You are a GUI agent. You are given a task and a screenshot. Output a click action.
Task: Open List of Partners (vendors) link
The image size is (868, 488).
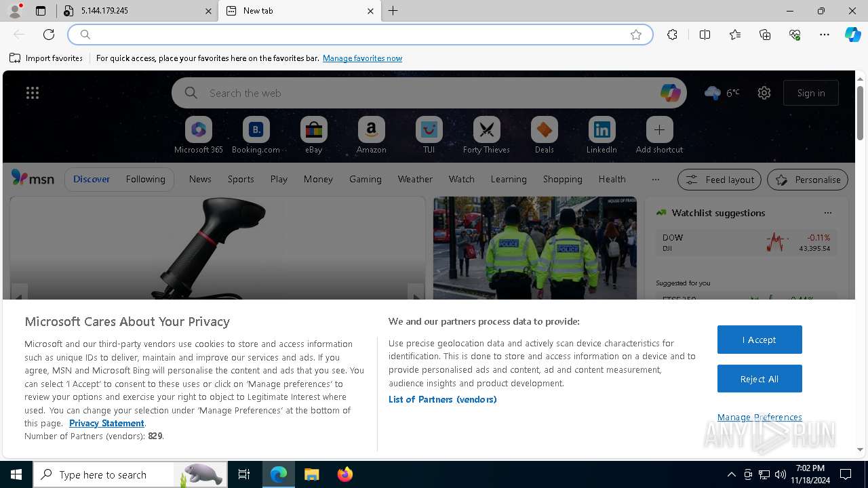click(x=443, y=399)
